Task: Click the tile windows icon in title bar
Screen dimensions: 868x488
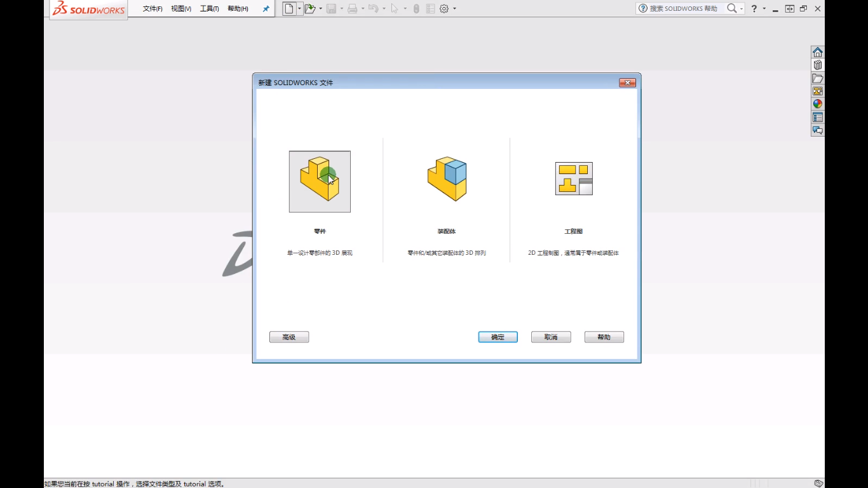Action: [x=789, y=9]
